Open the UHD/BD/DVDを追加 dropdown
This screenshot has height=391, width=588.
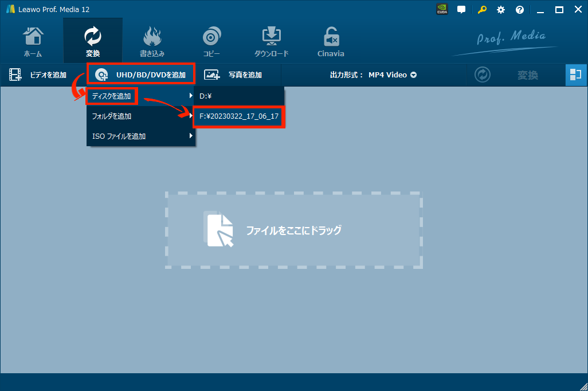pos(141,75)
